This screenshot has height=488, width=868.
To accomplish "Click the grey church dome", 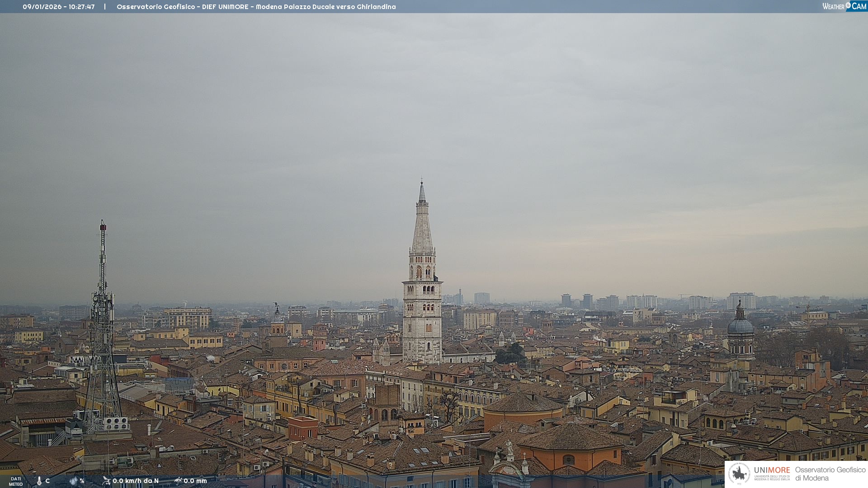I will click(741, 325).
